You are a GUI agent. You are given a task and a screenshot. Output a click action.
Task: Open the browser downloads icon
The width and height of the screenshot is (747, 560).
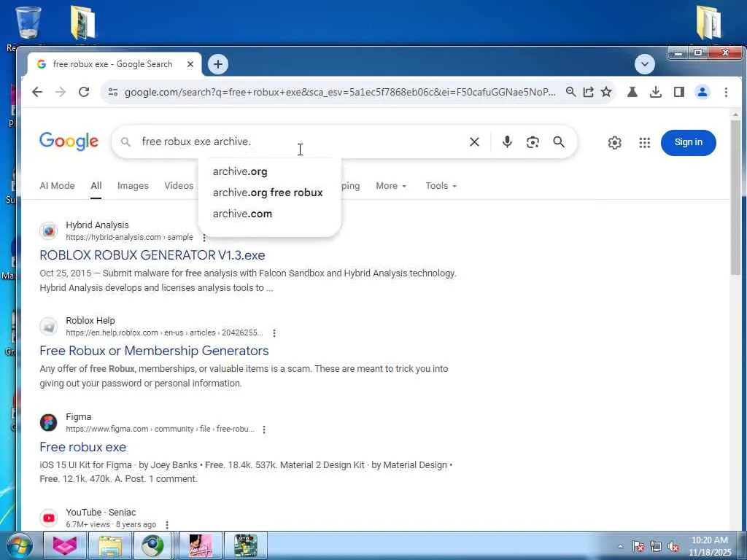(656, 92)
